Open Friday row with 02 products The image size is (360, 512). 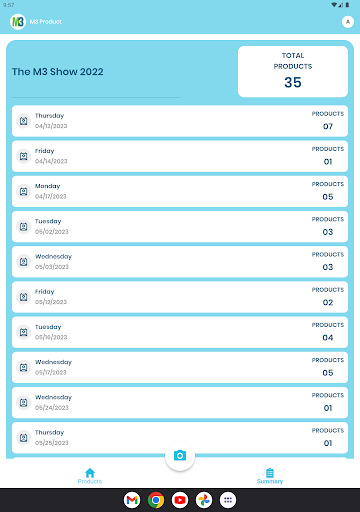pyautogui.click(x=180, y=297)
